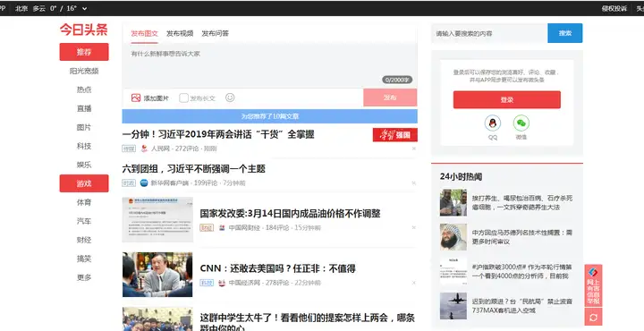
Task: Click the red 登录 button
Action: point(507,100)
